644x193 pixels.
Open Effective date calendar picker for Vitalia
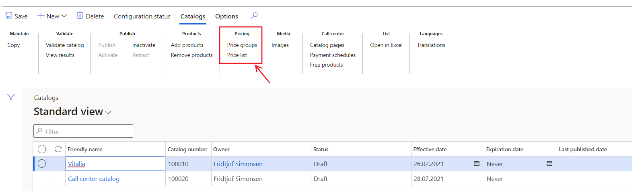[477, 164]
